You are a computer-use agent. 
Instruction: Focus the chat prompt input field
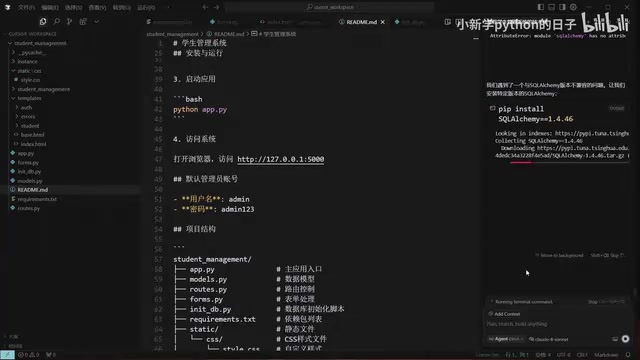[x=558, y=324]
